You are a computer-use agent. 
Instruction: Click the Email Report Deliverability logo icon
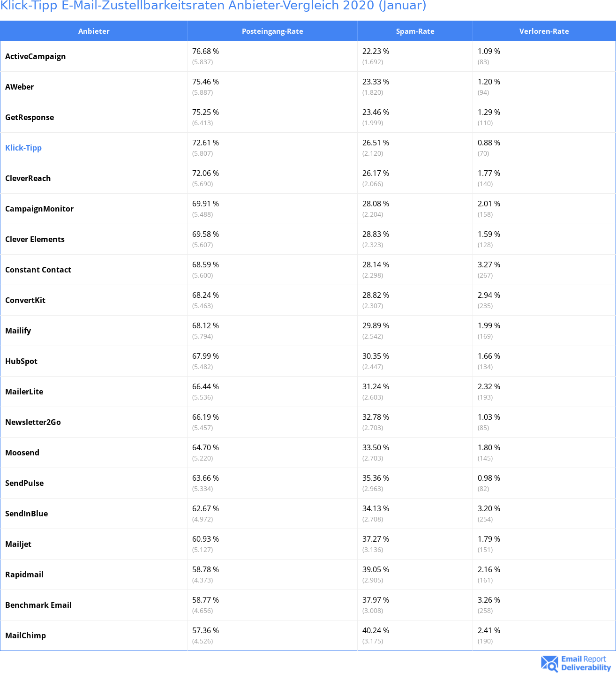pyautogui.click(x=549, y=664)
